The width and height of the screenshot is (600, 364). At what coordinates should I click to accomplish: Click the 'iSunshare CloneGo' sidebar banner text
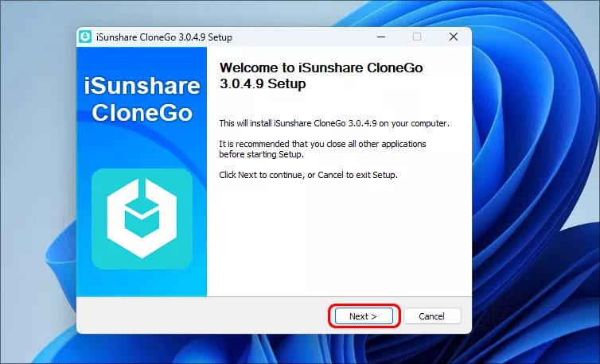pyautogui.click(x=142, y=99)
